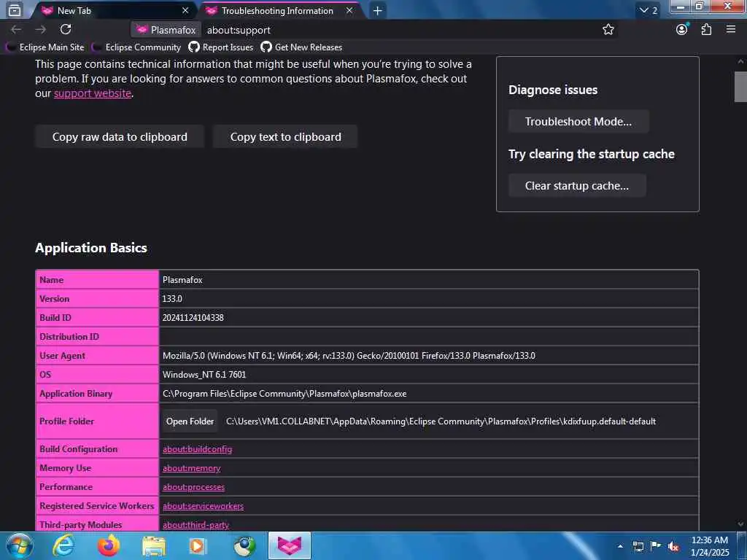
Task: Go forward to next page
Action: coord(41,29)
